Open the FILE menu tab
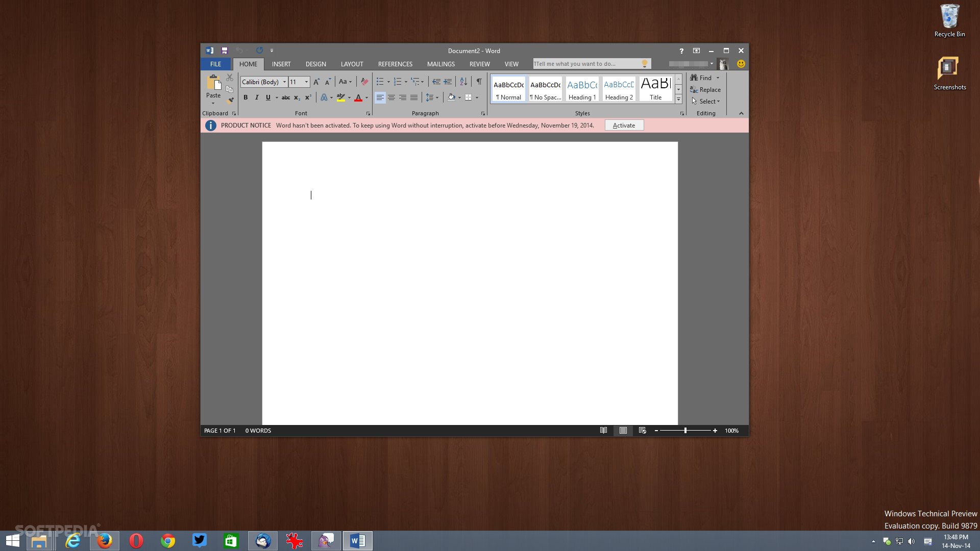The width and height of the screenshot is (980, 551). pyautogui.click(x=215, y=64)
